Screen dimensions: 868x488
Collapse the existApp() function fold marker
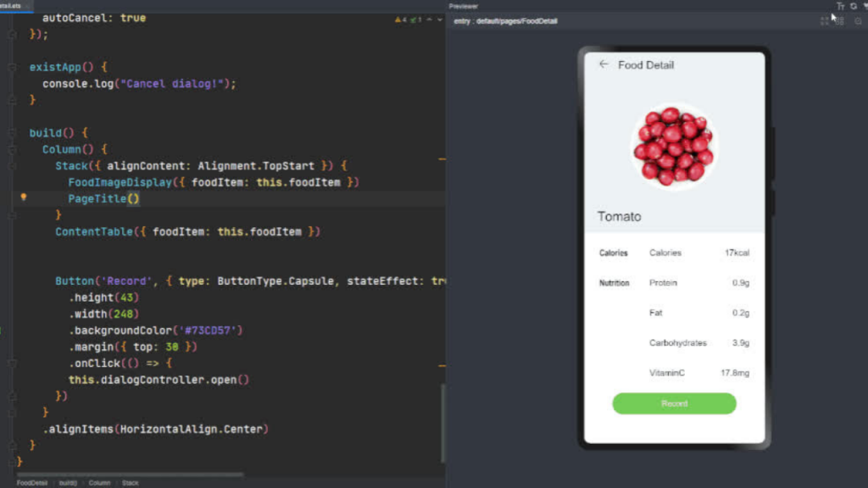click(x=12, y=67)
